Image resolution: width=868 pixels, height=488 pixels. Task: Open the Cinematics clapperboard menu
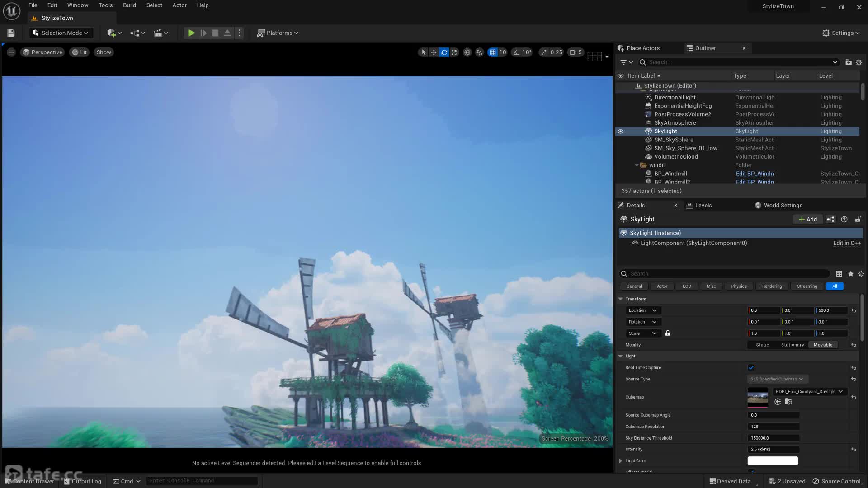tap(161, 33)
